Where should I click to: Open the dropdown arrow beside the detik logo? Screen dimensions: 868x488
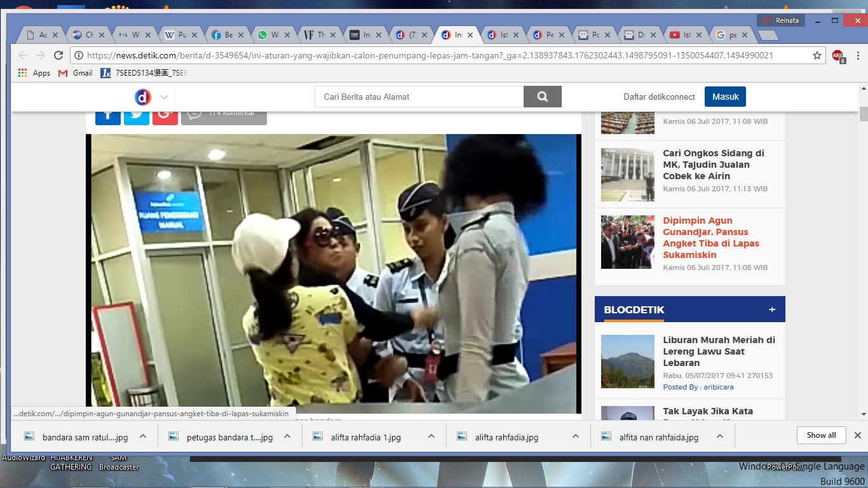[164, 97]
